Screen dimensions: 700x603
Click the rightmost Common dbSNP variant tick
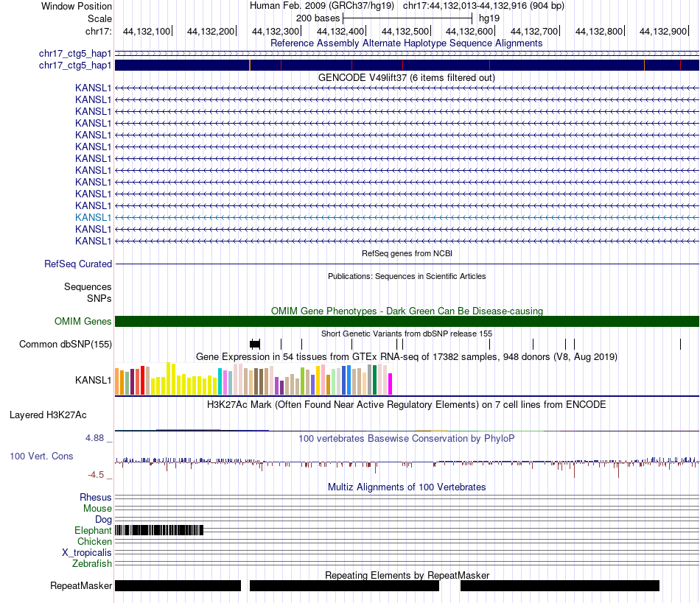pyautogui.click(x=680, y=344)
